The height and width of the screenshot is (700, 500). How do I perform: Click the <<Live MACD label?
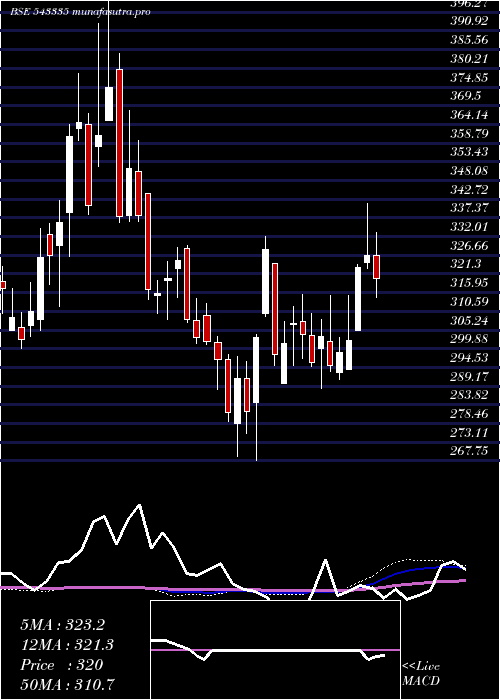click(x=421, y=674)
